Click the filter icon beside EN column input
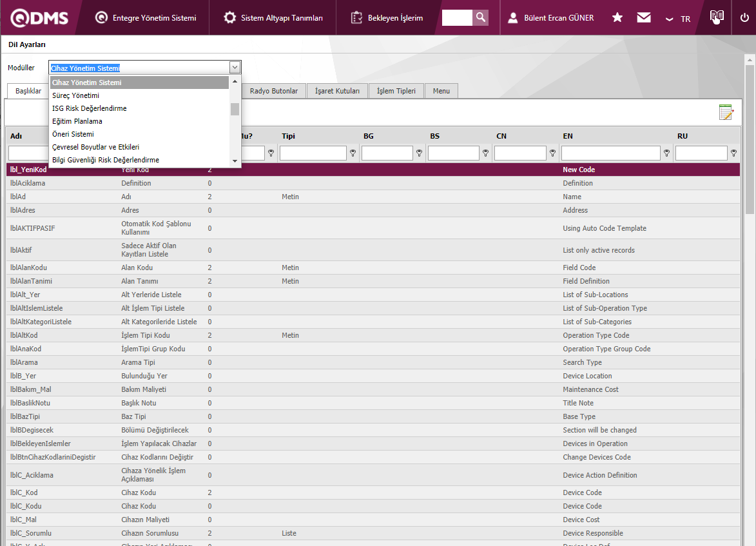The width and height of the screenshot is (756, 546). [x=667, y=153]
